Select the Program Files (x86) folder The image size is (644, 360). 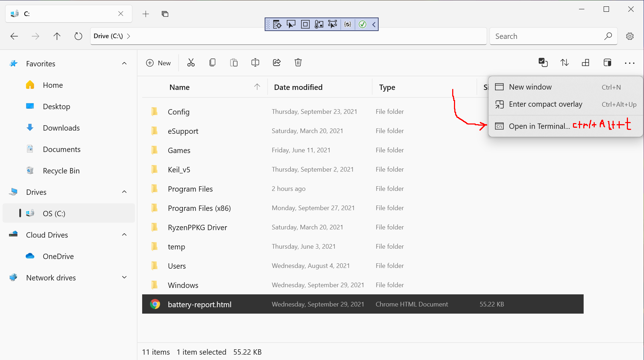(x=363, y=208)
